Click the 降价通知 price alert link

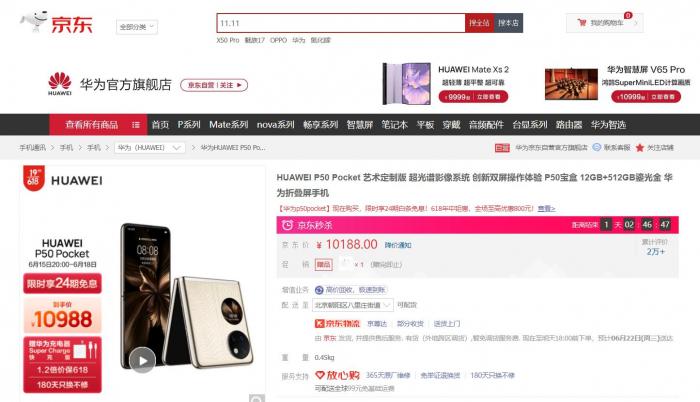point(398,245)
